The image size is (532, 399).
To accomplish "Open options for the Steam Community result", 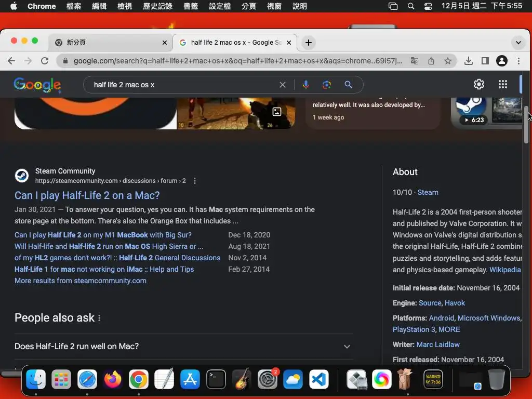I will pos(195,181).
